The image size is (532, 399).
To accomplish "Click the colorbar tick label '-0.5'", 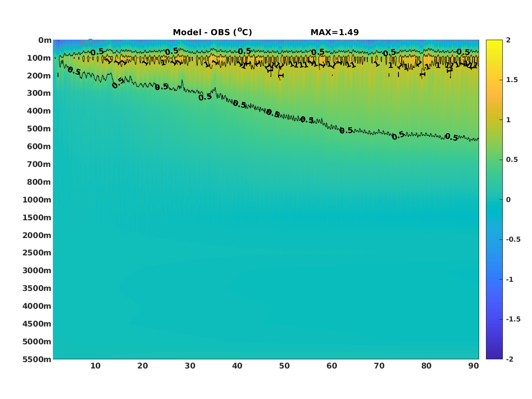I will tap(513, 239).
